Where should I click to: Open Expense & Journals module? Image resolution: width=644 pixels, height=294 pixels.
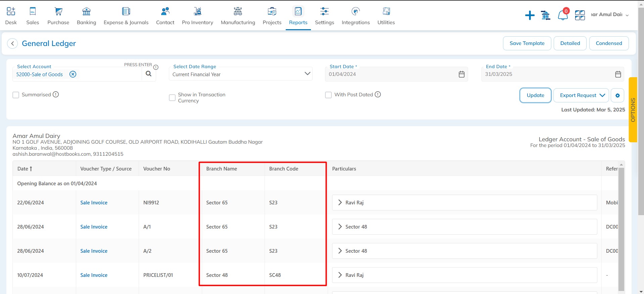[x=126, y=16]
